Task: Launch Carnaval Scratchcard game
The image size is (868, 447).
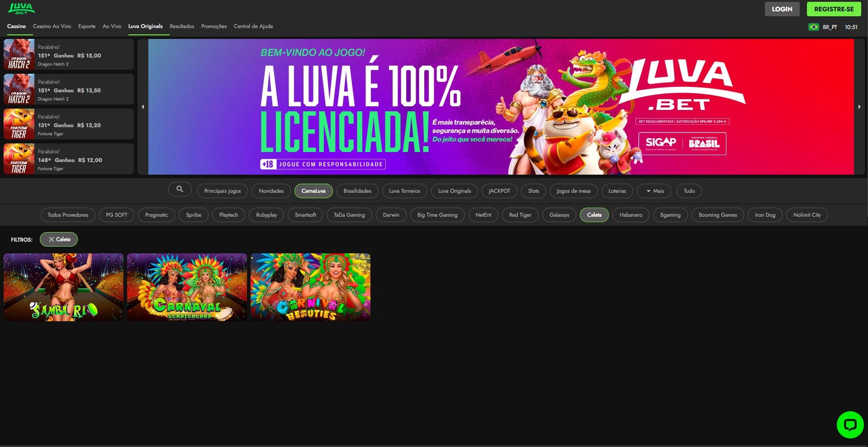Action: (x=187, y=287)
